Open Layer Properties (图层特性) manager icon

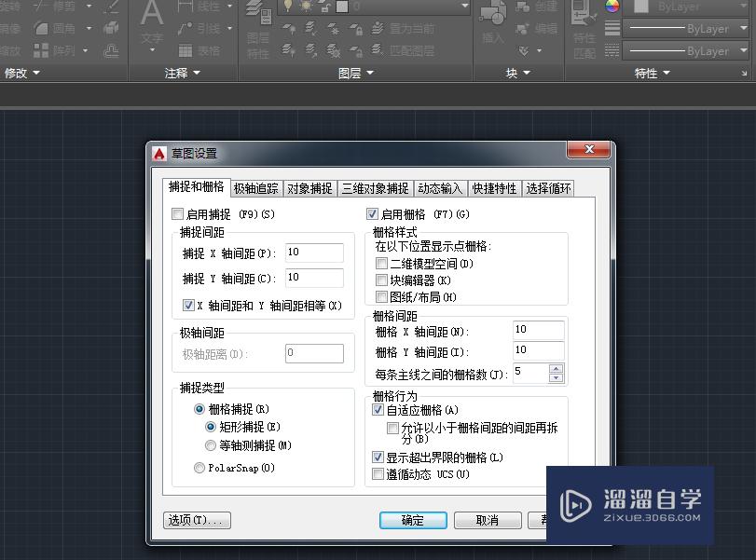click(x=259, y=11)
